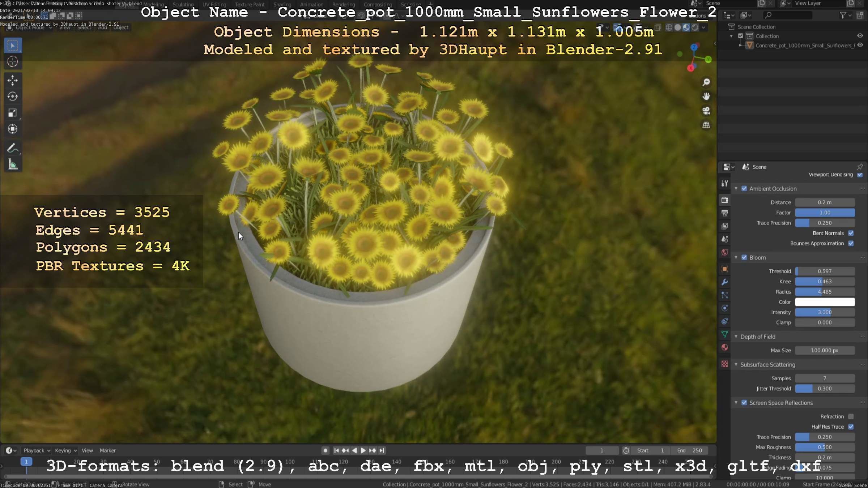This screenshot has width=868, height=488.
Task: Collapse the Depth of Field panel
Action: coord(736,337)
